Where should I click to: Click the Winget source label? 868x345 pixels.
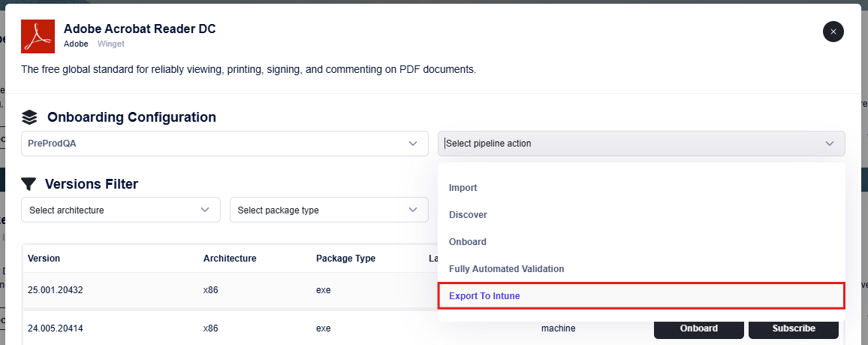(x=111, y=44)
